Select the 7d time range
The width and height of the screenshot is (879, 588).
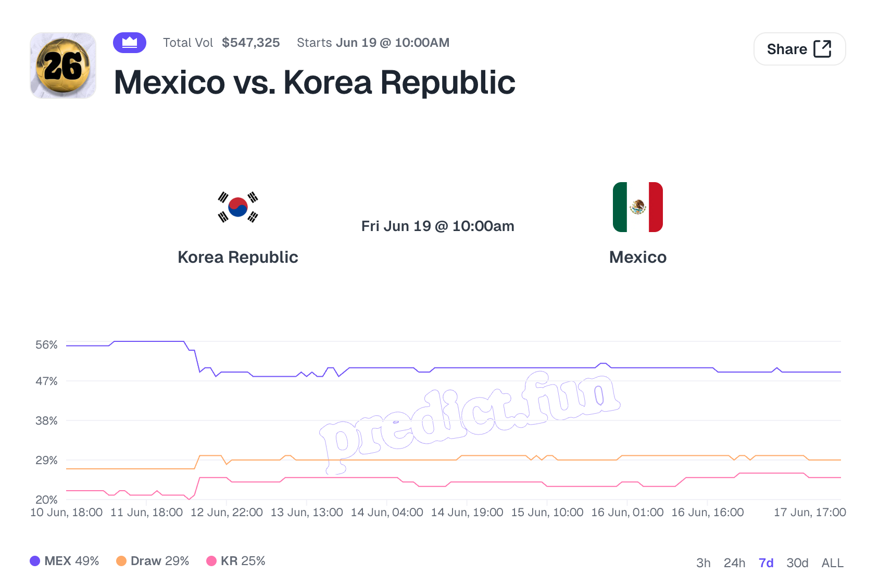766,563
